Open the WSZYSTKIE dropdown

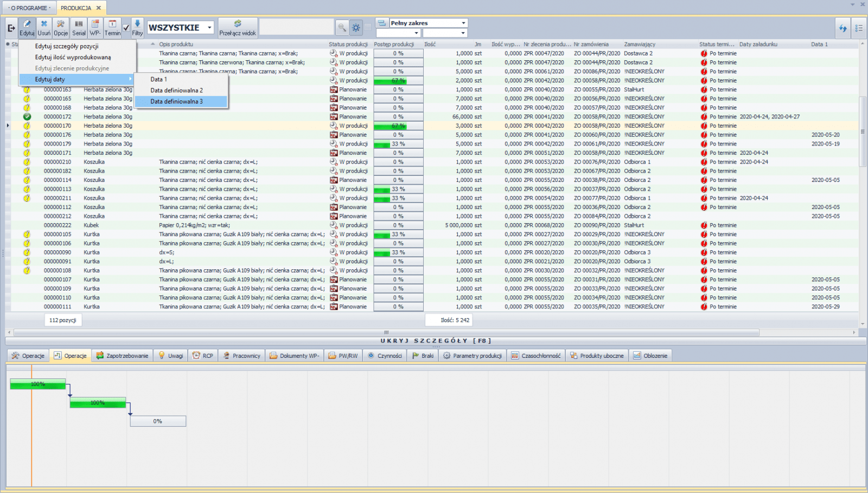coord(209,28)
